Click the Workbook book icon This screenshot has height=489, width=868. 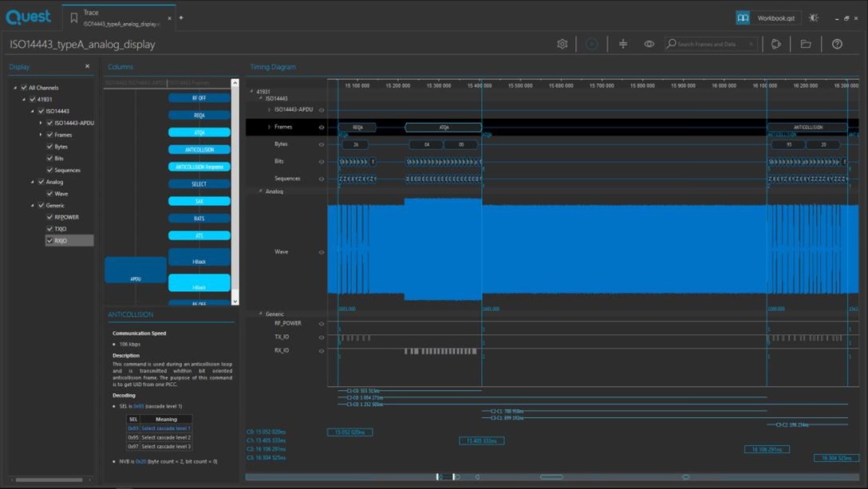(743, 18)
